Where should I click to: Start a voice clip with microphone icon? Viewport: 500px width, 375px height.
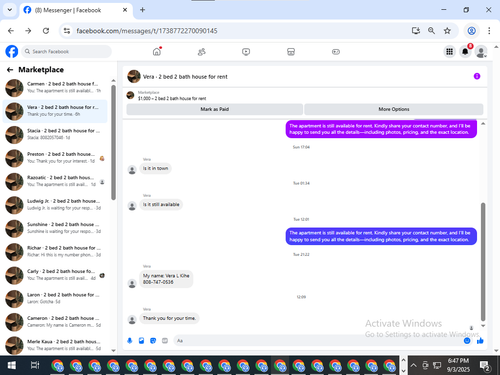[x=130, y=341]
